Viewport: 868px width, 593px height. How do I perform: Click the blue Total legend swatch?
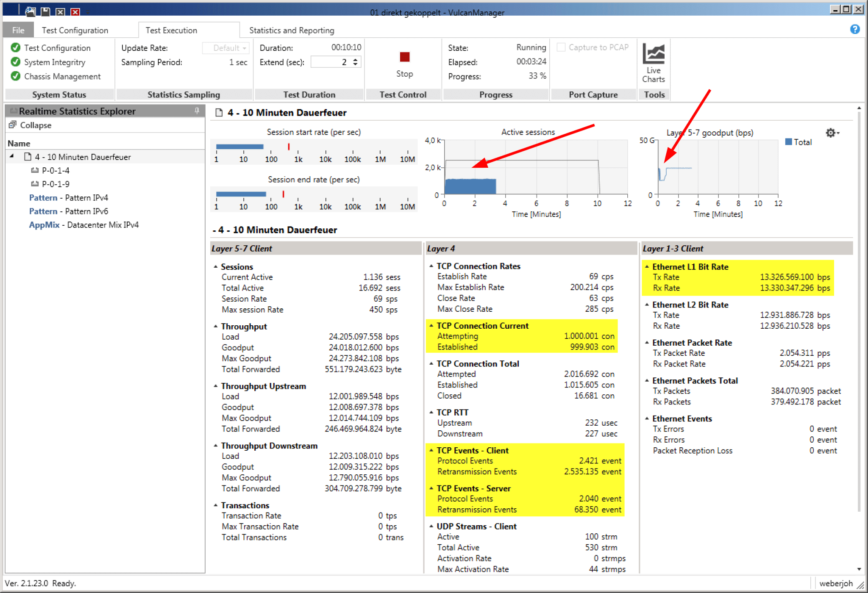789,142
